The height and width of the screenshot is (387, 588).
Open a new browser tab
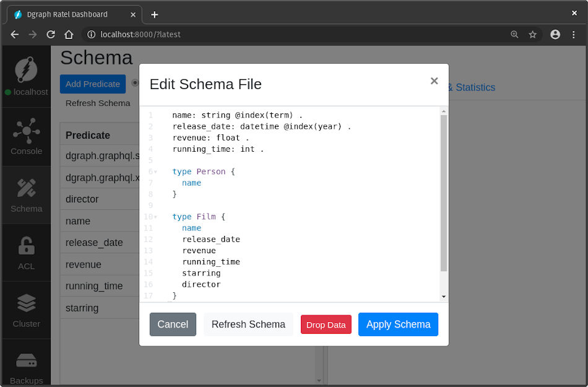[x=154, y=14]
